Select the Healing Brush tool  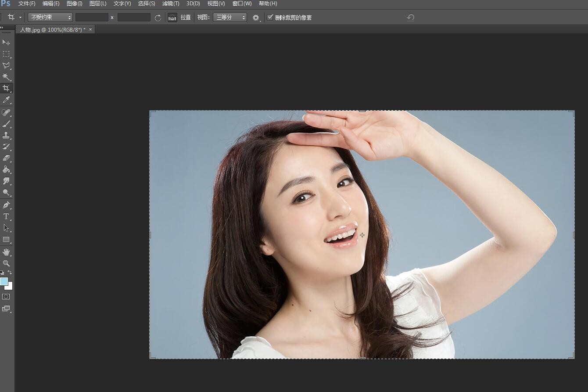tap(6, 112)
